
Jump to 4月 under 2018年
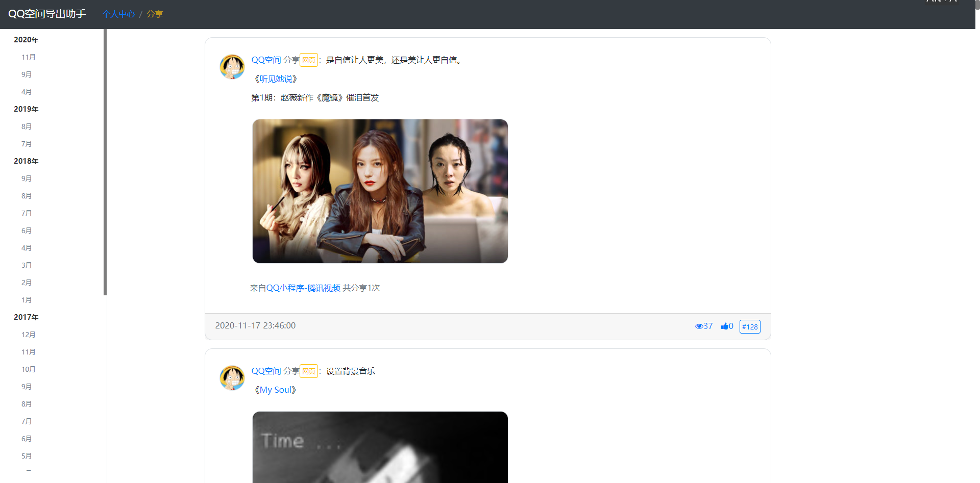[x=27, y=248]
